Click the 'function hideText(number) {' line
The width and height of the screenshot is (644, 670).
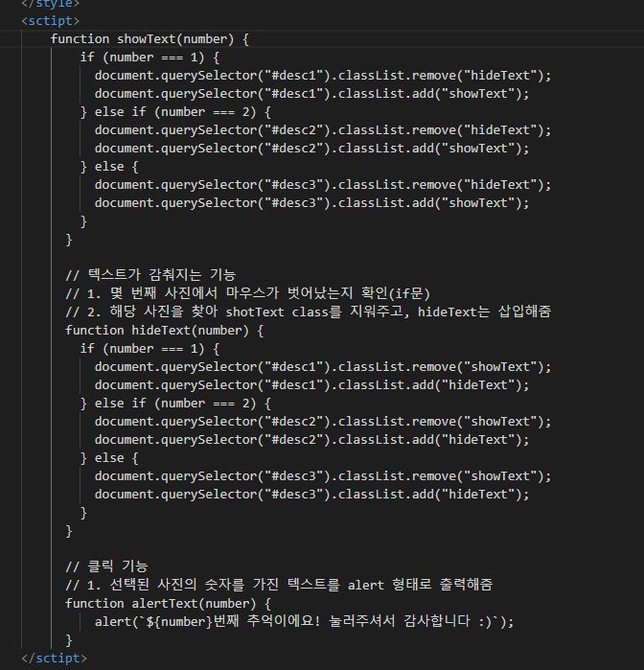pos(165,331)
